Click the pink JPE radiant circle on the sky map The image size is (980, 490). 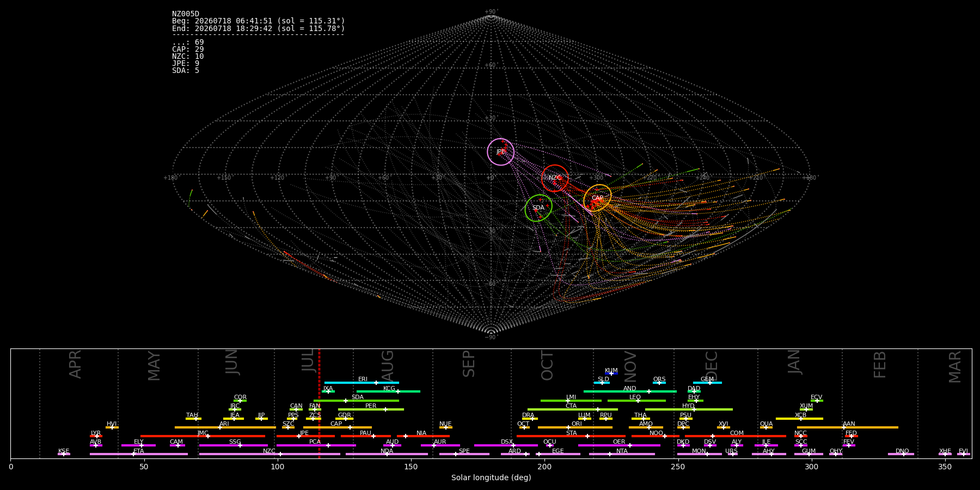500,152
